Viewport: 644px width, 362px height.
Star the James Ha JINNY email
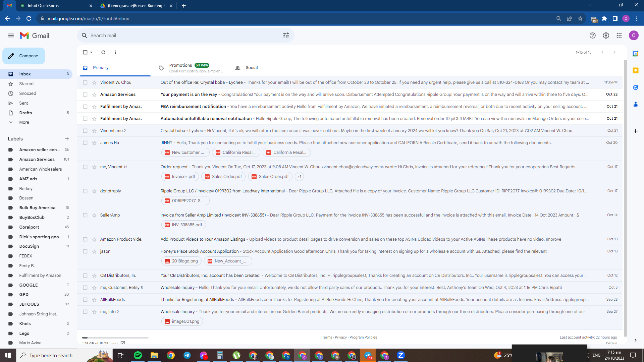94,143
